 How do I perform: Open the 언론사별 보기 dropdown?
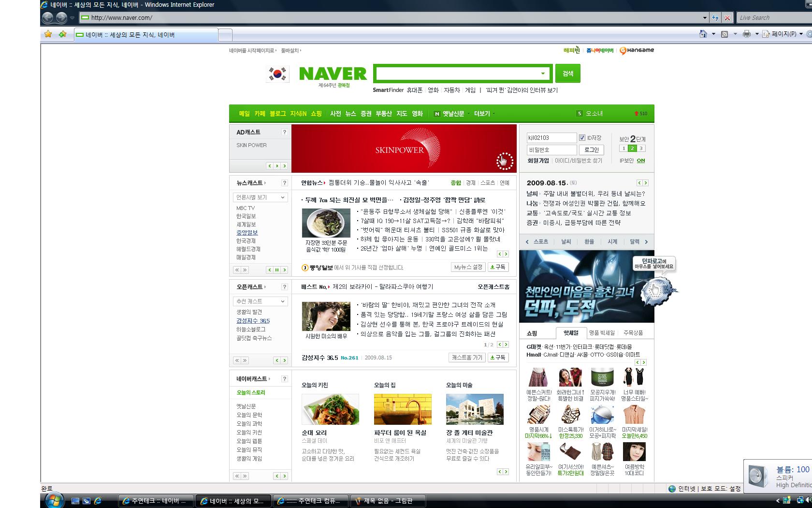click(261, 197)
